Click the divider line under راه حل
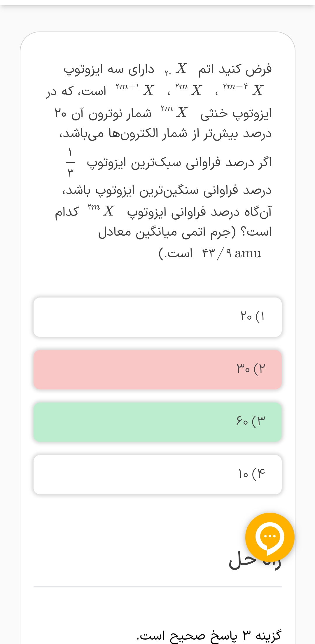Viewport: 315px width, 644px height. coord(157,587)
